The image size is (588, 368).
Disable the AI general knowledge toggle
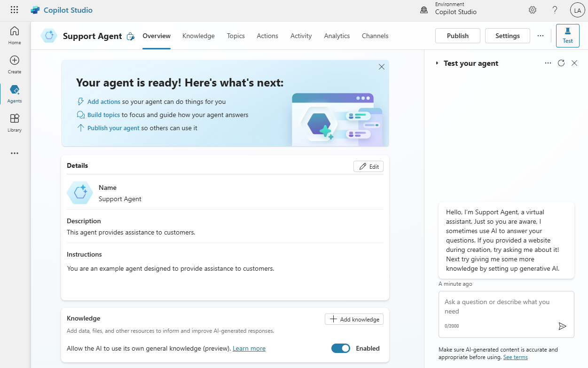coord(340,348)
